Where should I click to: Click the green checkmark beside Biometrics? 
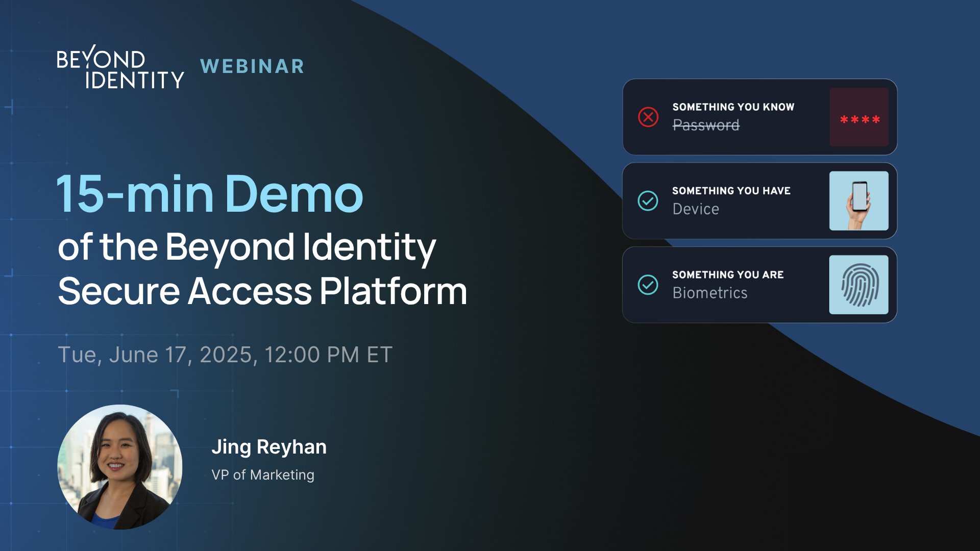(648, 285)
